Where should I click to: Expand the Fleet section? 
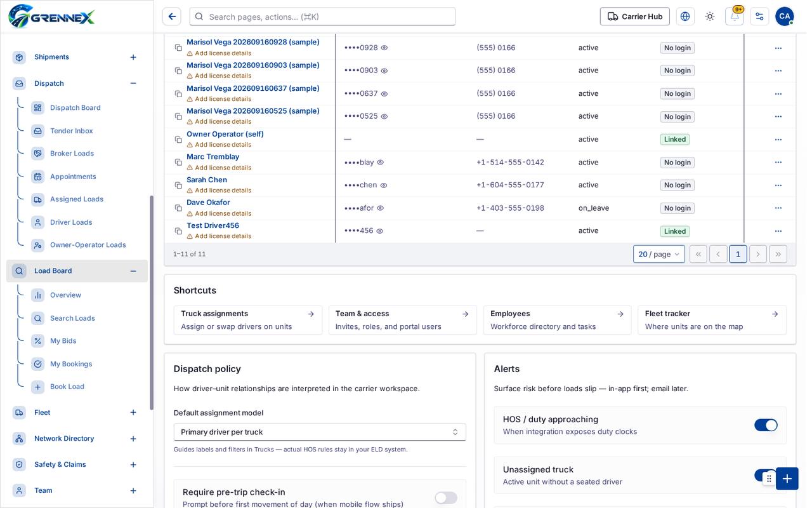(133, 413)
